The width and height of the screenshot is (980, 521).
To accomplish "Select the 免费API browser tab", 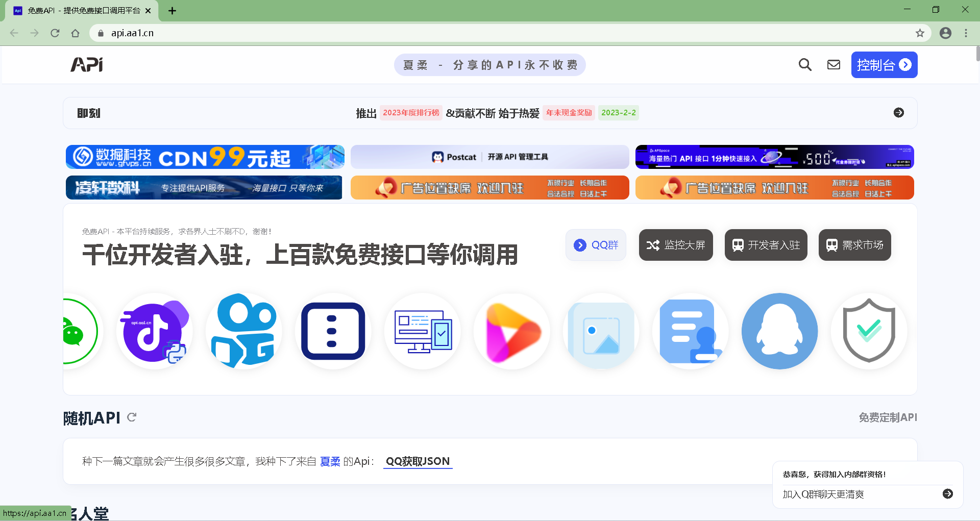I will pos(82,11).
